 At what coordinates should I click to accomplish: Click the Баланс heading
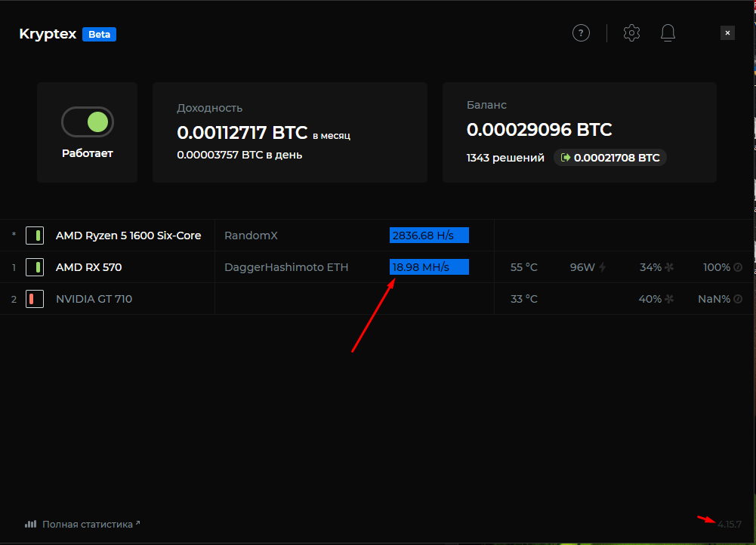coord(486,105)
